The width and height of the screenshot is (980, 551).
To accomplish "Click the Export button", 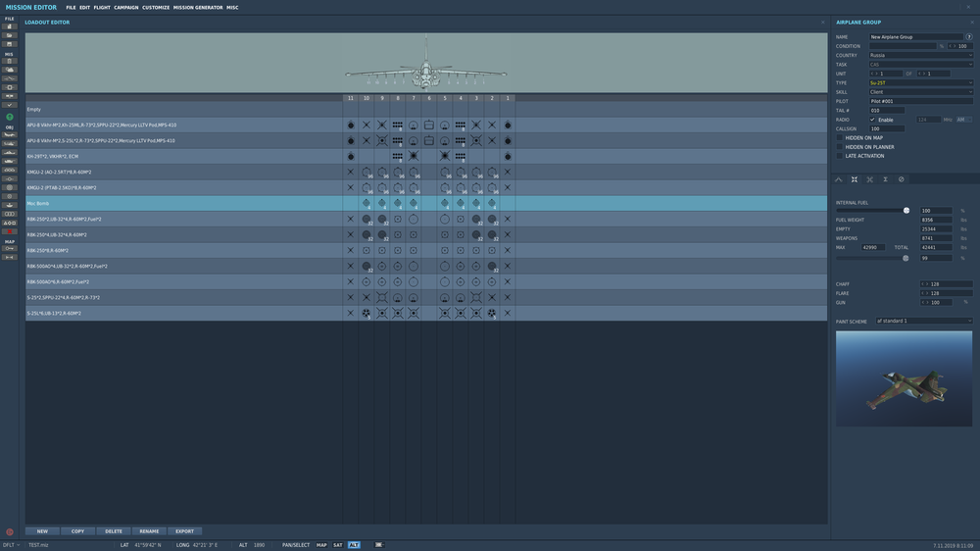I will (184, 531).
